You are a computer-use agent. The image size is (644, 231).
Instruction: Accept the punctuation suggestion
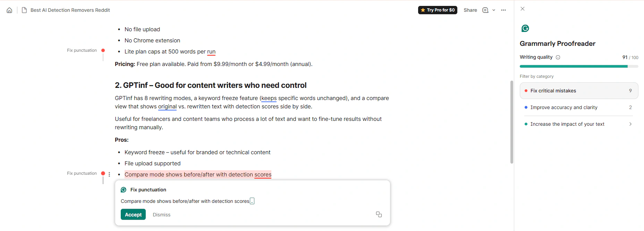133,215
